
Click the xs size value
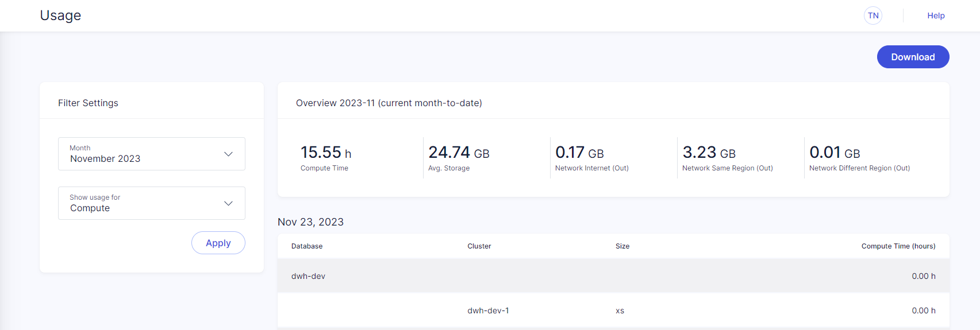620,310
